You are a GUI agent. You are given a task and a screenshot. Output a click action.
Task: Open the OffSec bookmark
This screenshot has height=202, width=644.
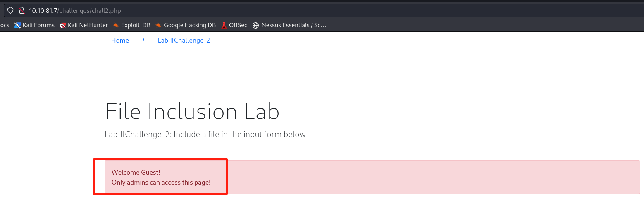tap(234, 25)
